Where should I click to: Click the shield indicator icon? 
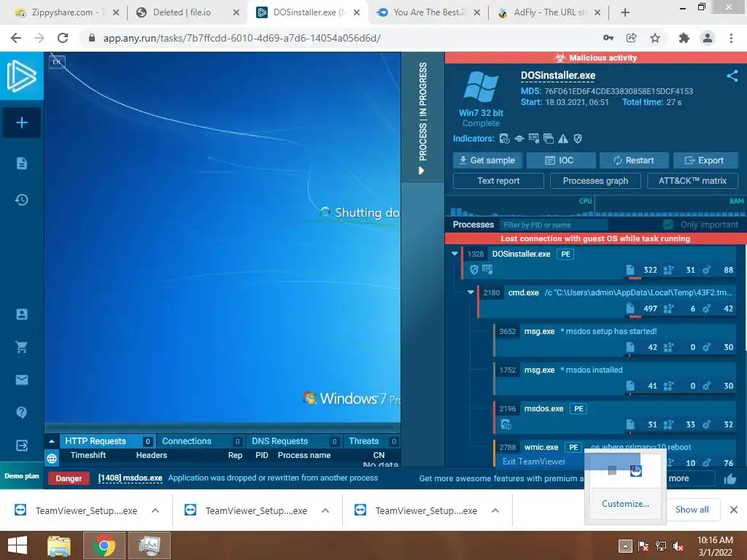click(578, 139)
